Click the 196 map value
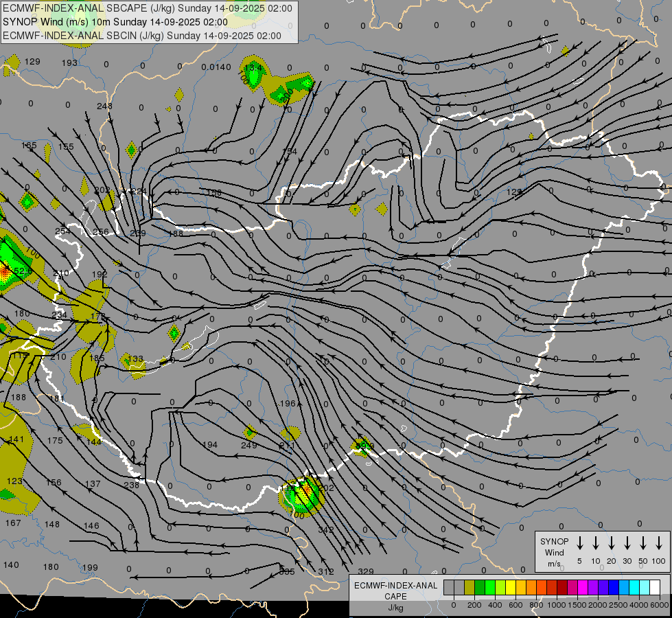This screenshot has width=672, height=618. pyautogui.click(x=288, y=403)
